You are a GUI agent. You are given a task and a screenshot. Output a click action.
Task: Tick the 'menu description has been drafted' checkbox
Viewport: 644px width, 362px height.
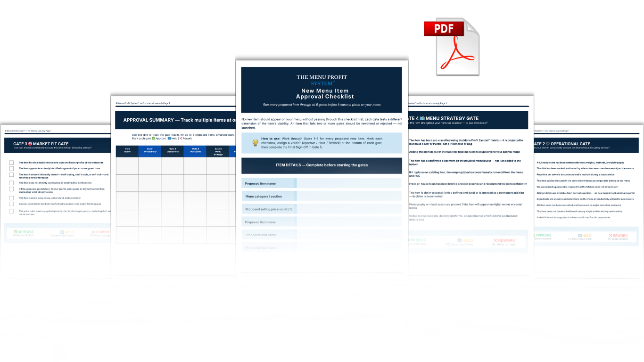11,204
